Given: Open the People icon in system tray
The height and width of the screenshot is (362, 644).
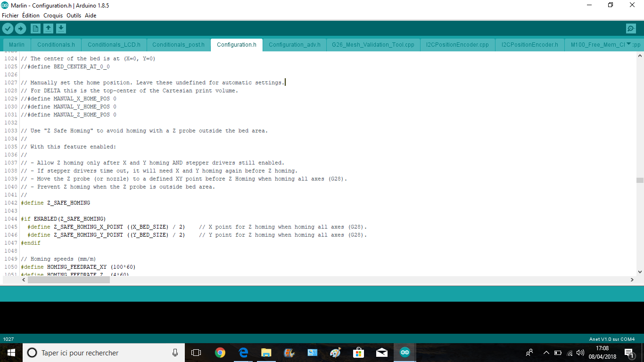Looking at the screenshot, I should (529, 353).
